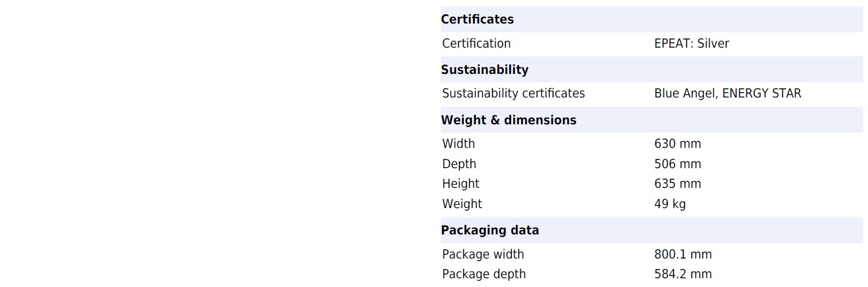Select the Width row label
Viewport: 868px width, 287px height.
(458, 144)
